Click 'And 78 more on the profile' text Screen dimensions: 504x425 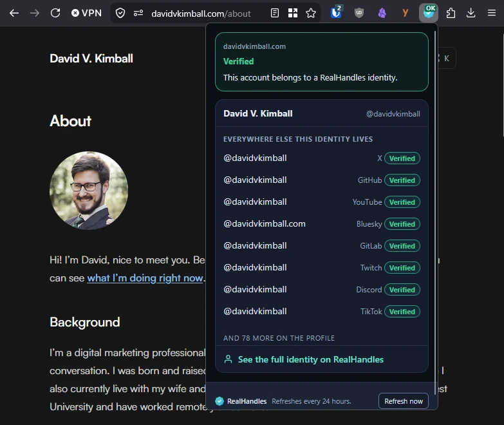pyautogui.click(x=279, y=338)
